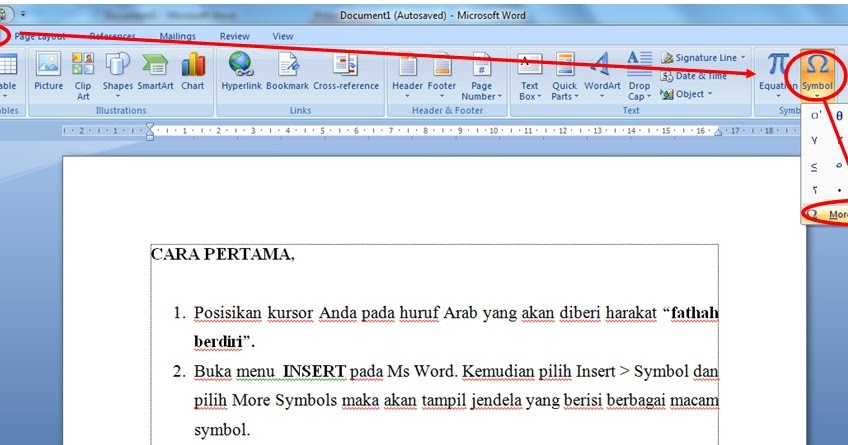Insert Date & Time
Screen dimensions: 848x445
coord(694,76)
